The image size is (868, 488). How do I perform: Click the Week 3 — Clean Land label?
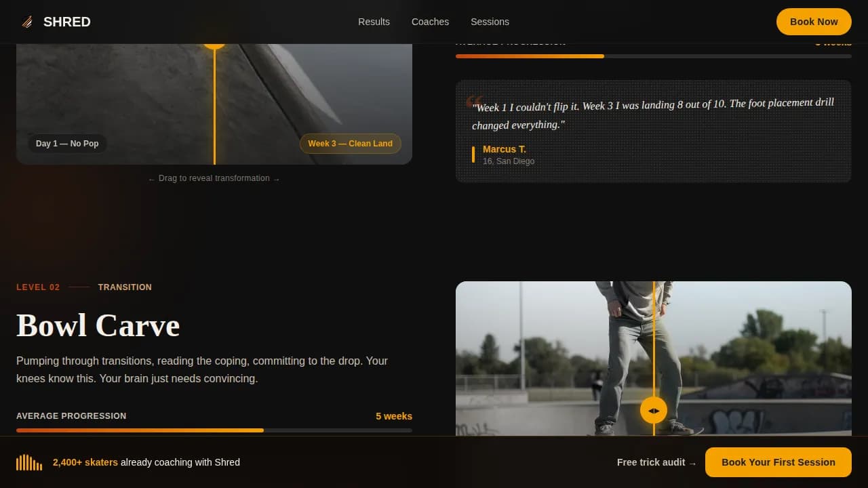pyautogui.click(x=350, y=144)
